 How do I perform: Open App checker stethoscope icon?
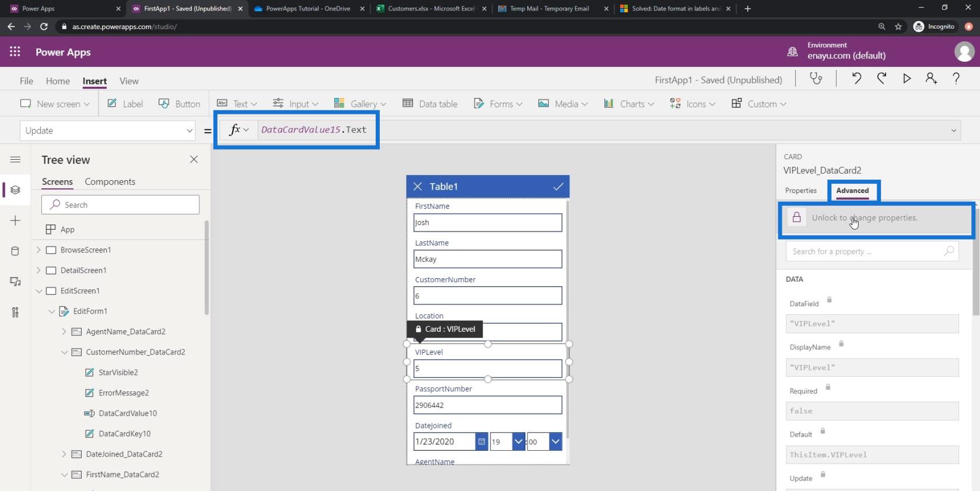point(815,79)
